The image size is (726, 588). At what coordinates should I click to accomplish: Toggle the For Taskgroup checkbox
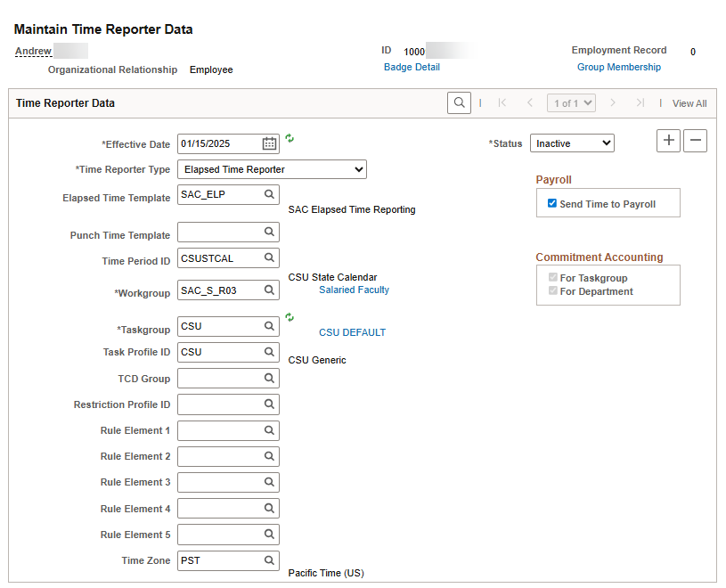551,278
